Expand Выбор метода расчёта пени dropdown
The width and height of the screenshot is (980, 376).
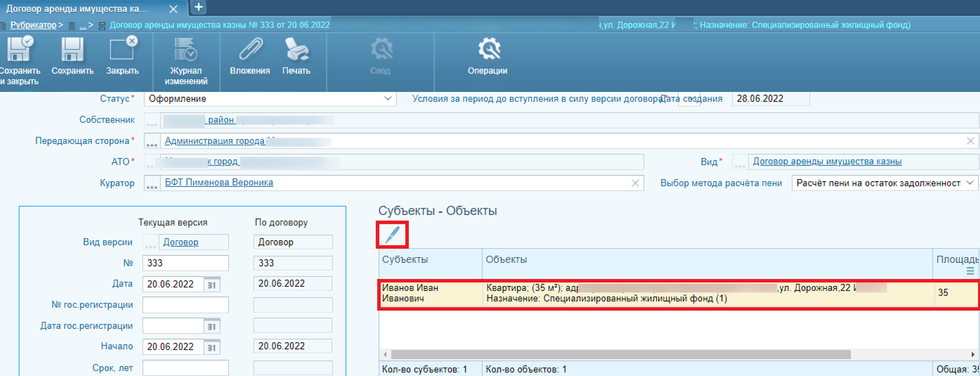pyautogui.click(x=969, y=183)
